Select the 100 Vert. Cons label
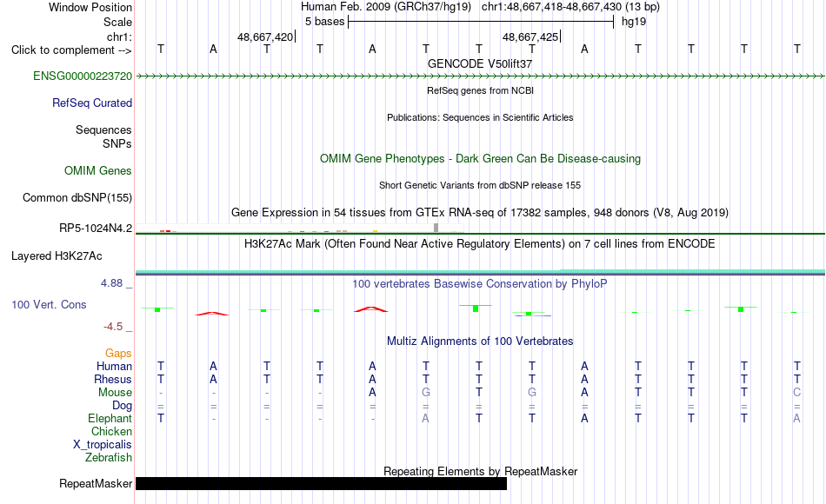The image size is (826, 504). [49, 304]
